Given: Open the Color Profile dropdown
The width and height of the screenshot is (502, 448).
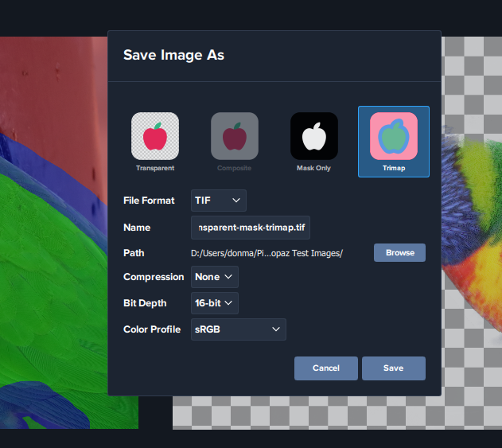Looking at the screenshot, I should (239, 329).
